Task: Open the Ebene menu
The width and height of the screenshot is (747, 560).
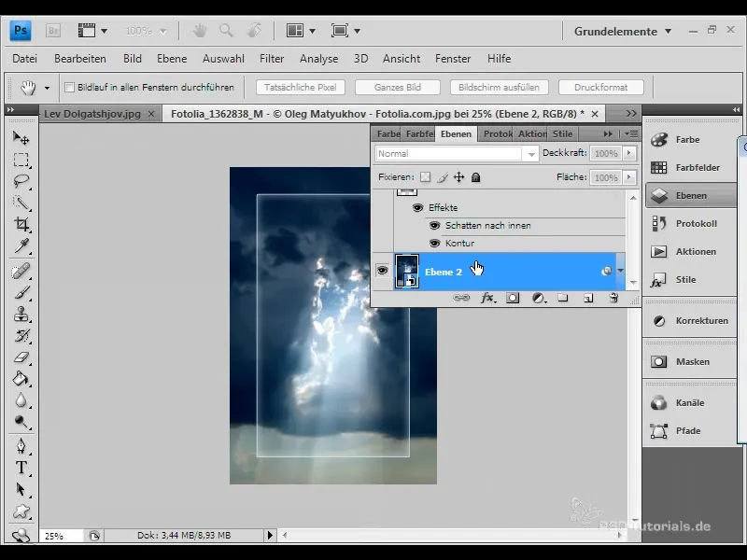Action: point(172,59)
